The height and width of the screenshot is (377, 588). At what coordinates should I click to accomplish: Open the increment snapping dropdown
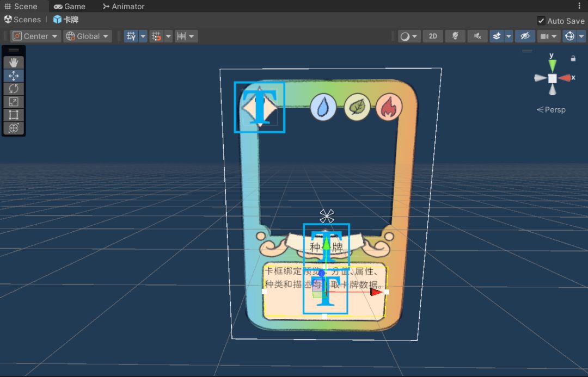click(186, 36)
